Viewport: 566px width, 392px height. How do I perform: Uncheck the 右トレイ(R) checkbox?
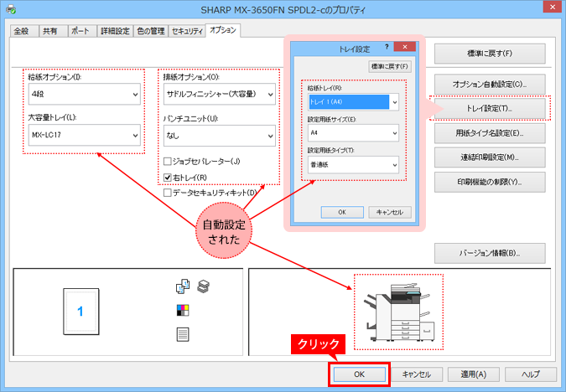tap(168, 178)
